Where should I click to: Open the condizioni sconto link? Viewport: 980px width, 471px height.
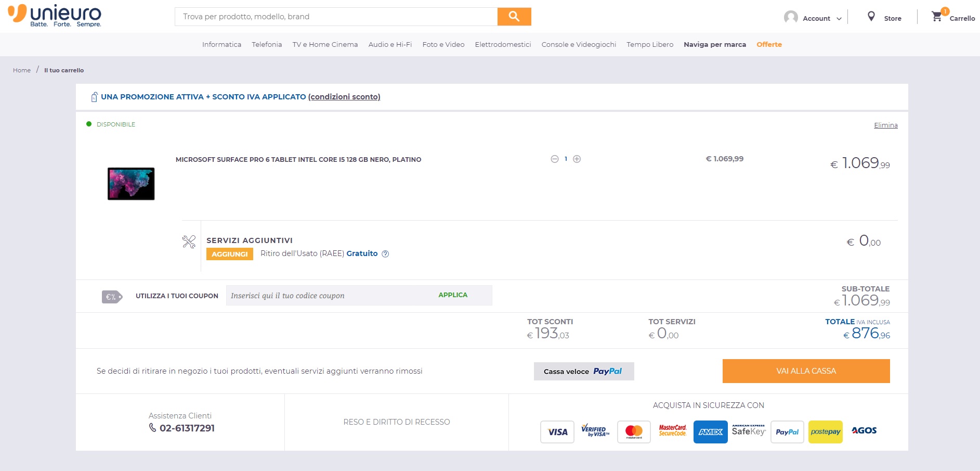[344, 97]
